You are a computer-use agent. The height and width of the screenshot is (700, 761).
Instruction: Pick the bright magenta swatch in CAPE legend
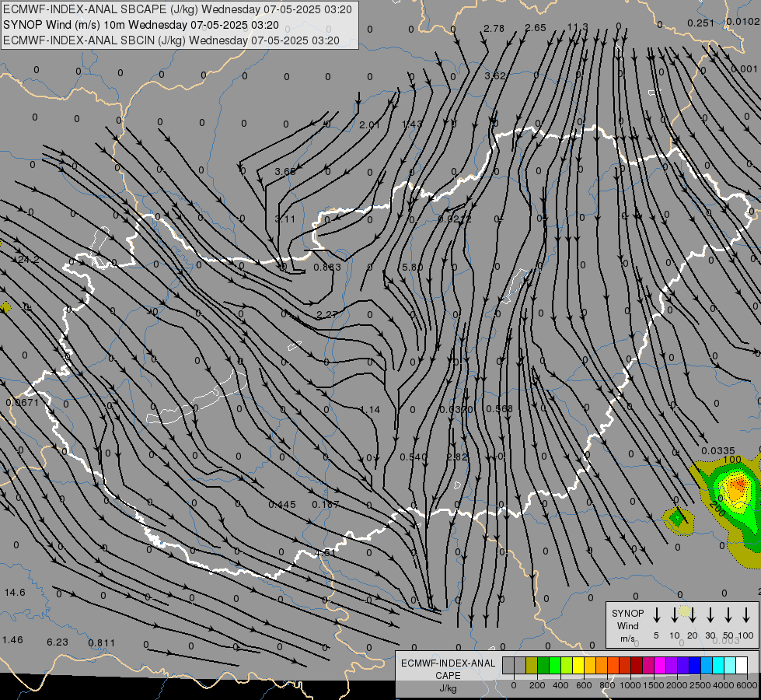click(660, 666)
